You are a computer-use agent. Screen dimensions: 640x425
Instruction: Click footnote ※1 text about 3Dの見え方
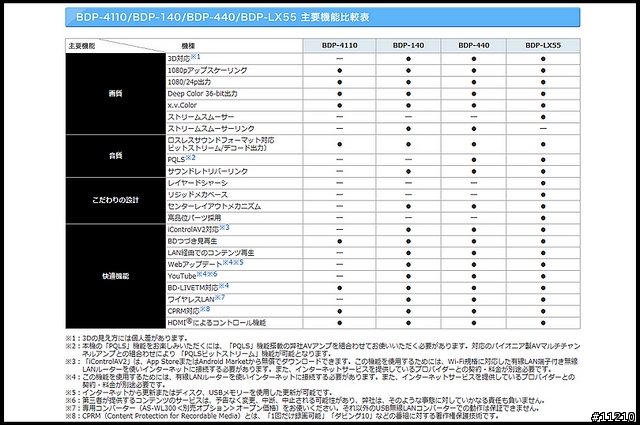(x=127, y=338)
